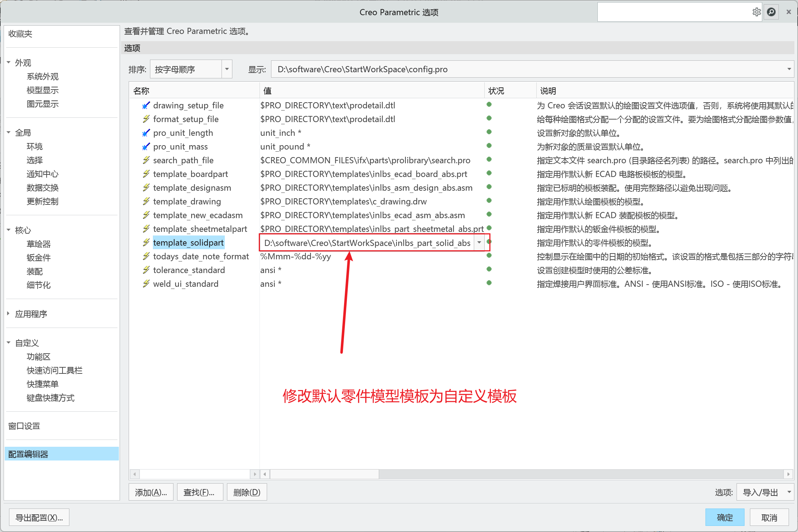This screenshot has width=798, height=532.
Task: Click the 导出配置(X)... button
Action: [x=39, y=518]
